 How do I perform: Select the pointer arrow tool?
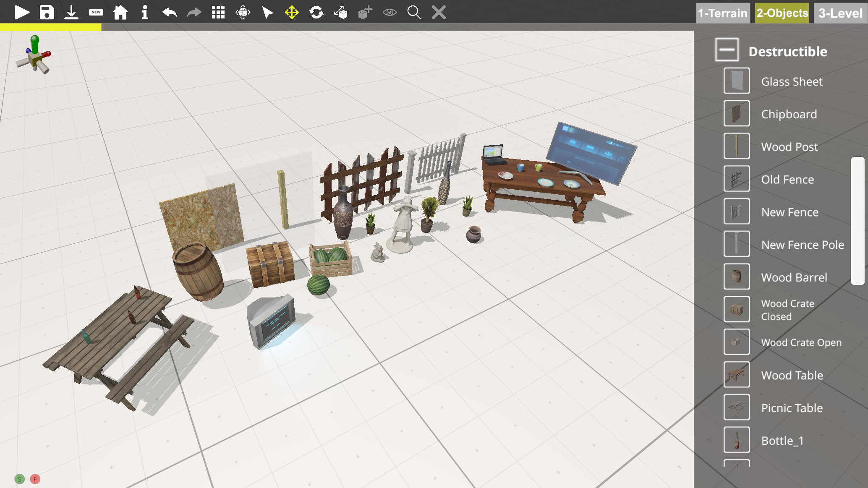[x=267, y=12]
